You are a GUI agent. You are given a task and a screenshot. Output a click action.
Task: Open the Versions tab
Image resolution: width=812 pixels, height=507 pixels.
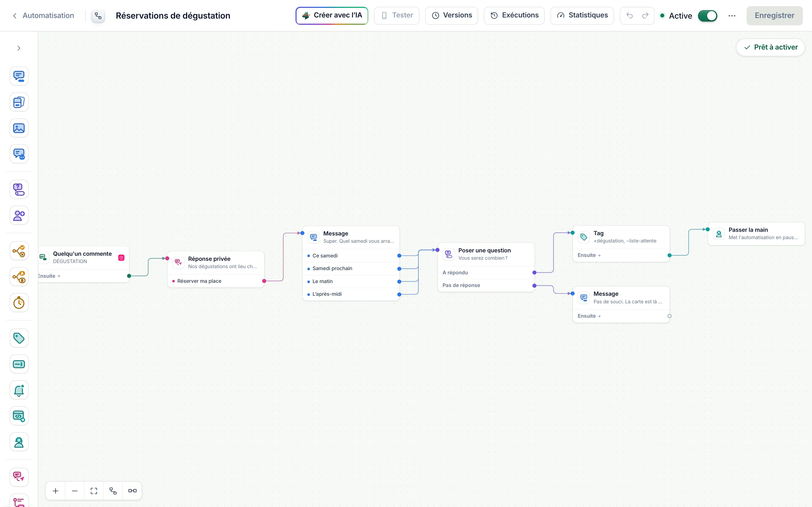(x=451, y=15)
